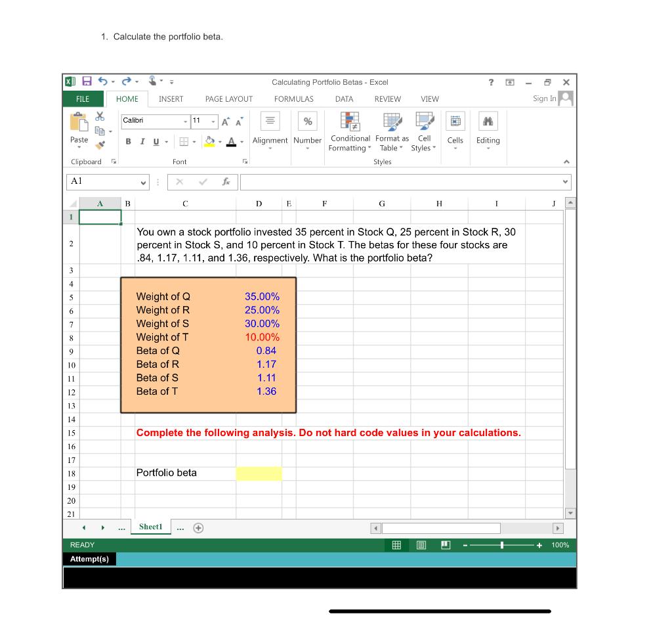
Task: Apply bold formatting
Action: coord(129,141)
